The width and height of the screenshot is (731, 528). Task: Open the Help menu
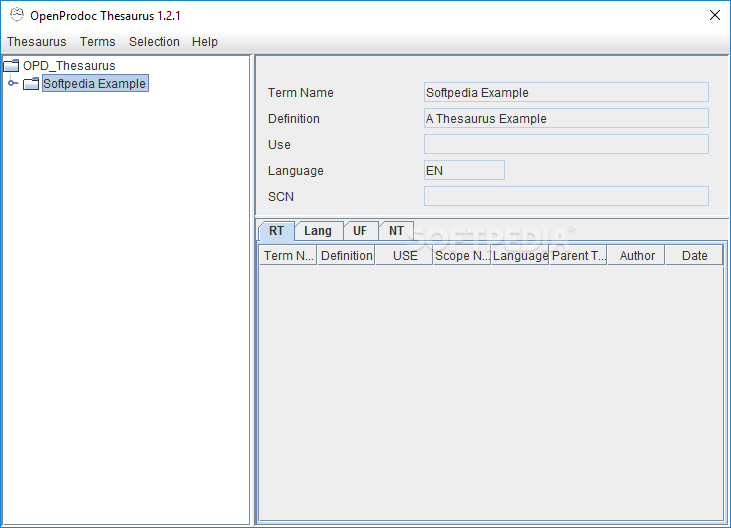click(205, 42)
